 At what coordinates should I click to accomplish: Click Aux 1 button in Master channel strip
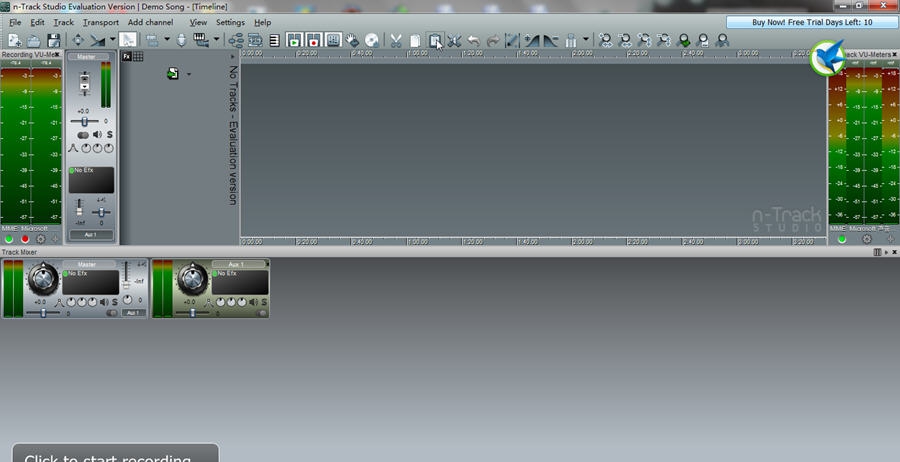click(91, 235)
